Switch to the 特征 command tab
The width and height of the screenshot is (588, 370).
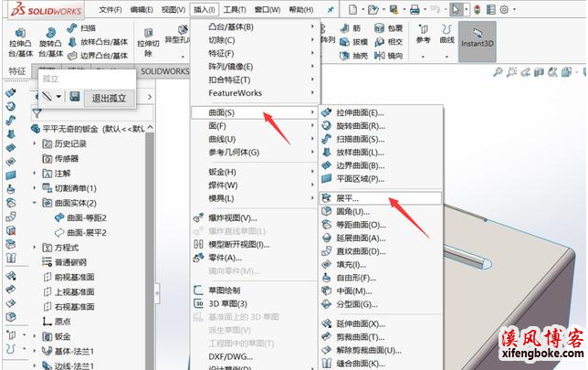17,71
